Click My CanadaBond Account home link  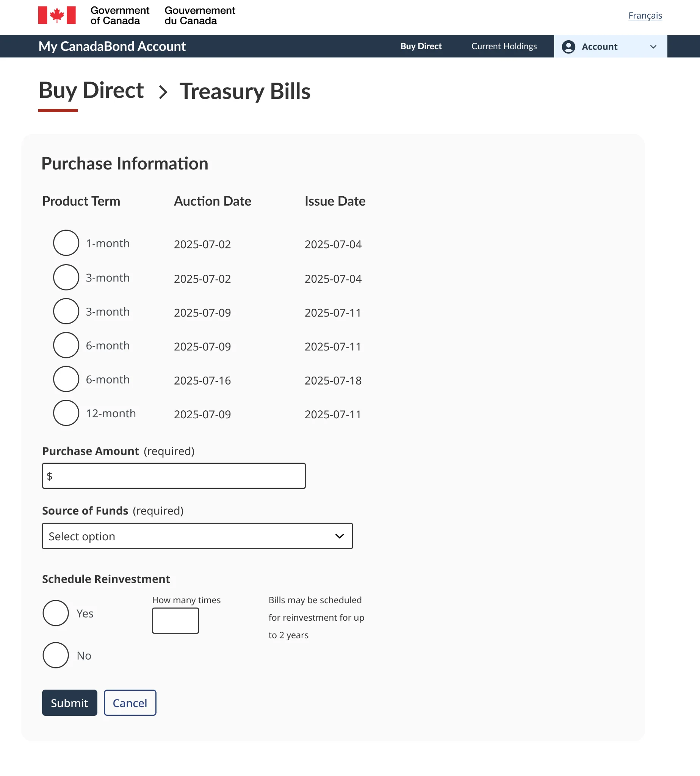click(112, 46)
